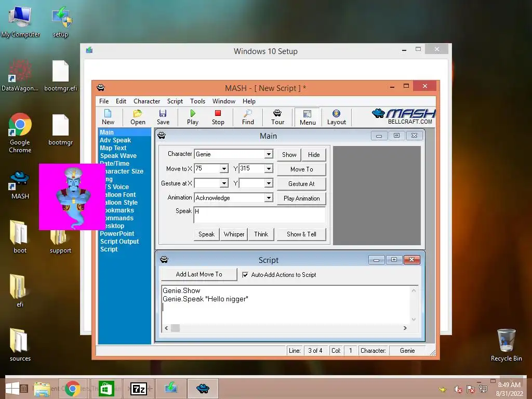Click Add Last Move To button
Viewport: 532px width, 399px height.
[x=199, y=274]
